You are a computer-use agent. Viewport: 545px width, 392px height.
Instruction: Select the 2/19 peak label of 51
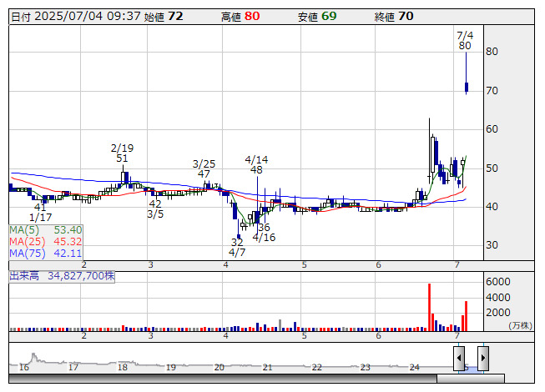click(122, 153)
